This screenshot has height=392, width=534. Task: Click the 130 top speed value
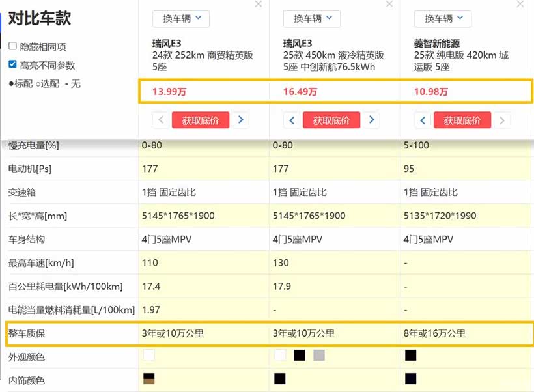pyautogui.click(x=281, y=263)
